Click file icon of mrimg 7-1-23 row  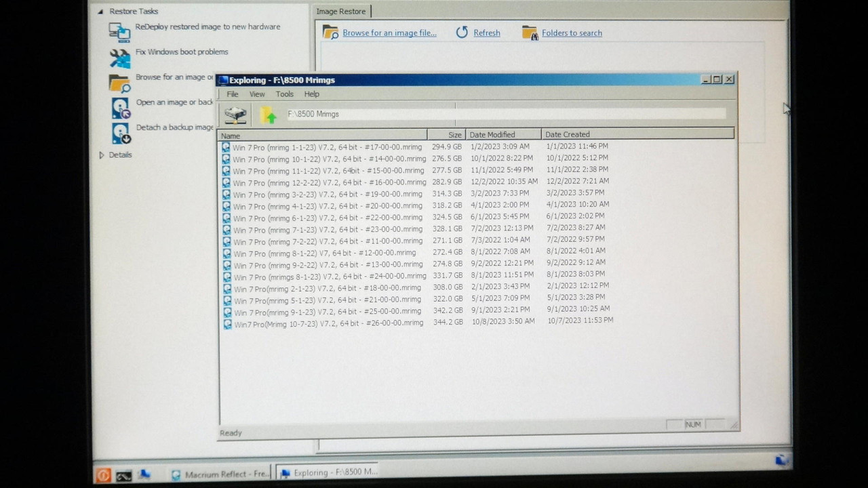click(226, 230)
